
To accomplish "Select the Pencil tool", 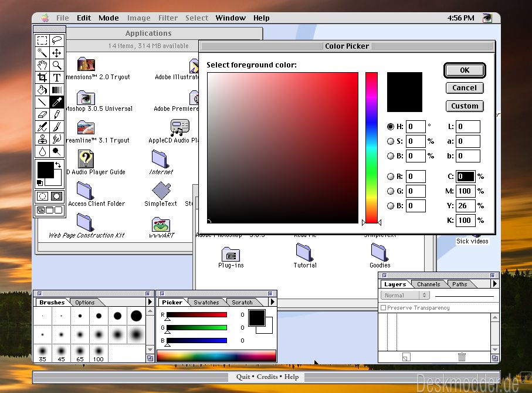I will [x=57, y=114].
